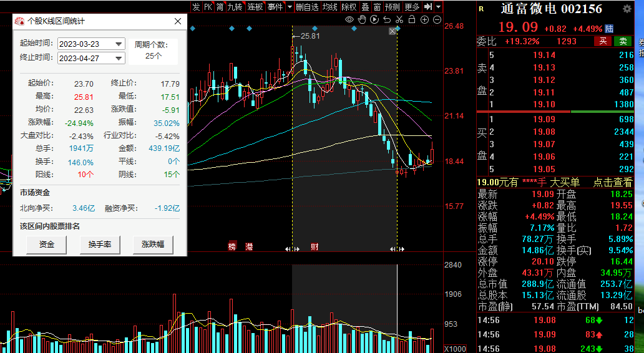This screenshot has height=353, width=644.
Task: Zoom out with the minus icon
Action: (x=437, y=20)
